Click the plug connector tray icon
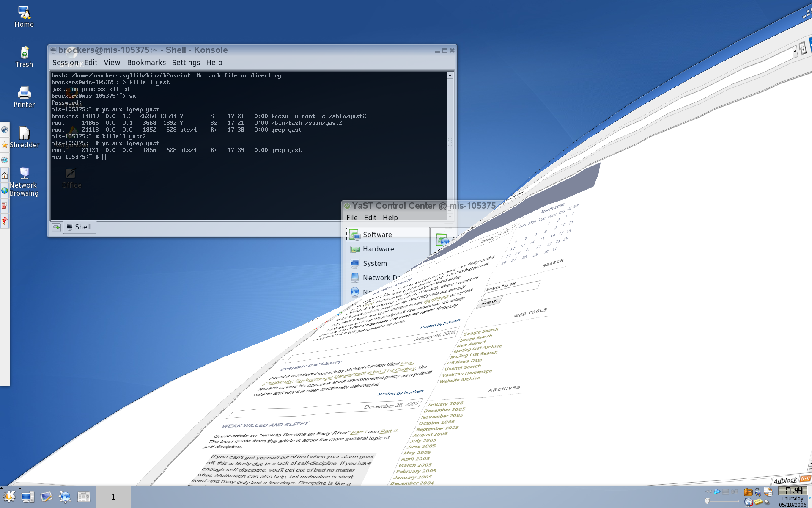 [767, 502]
